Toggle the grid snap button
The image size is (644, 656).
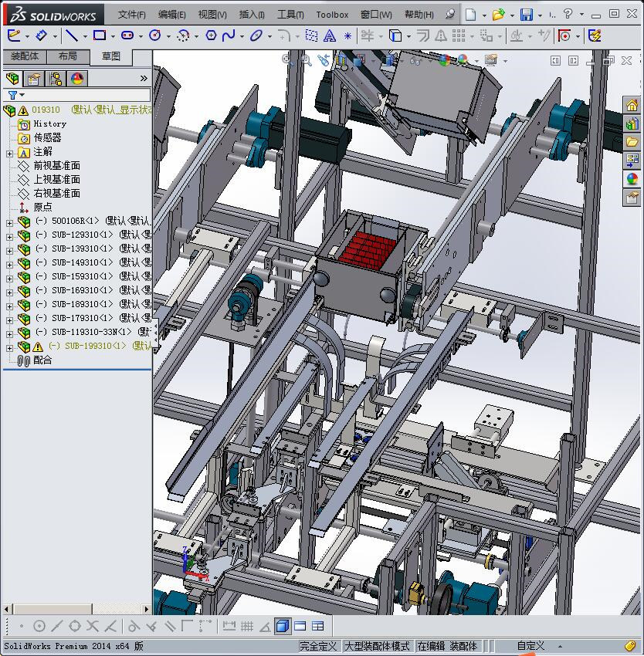[x=247, y=627]
